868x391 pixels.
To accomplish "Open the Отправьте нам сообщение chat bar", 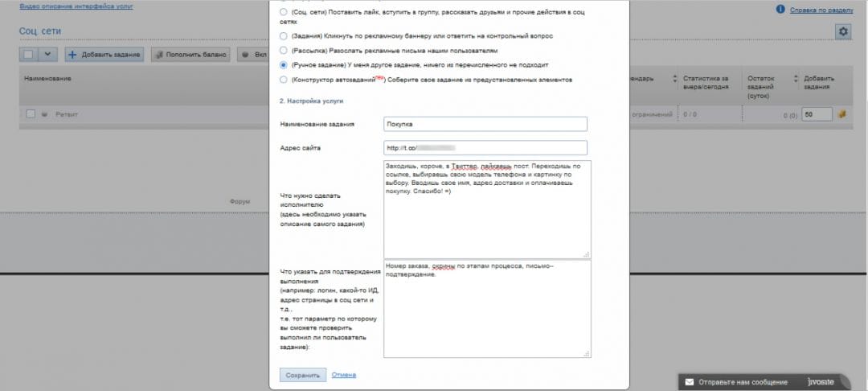I will point(764,382).
